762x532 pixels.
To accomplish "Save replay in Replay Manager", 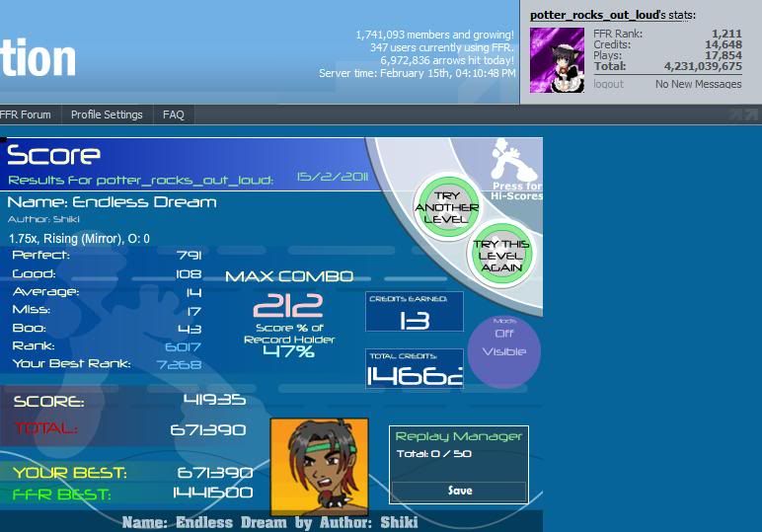I will point(459,491).
